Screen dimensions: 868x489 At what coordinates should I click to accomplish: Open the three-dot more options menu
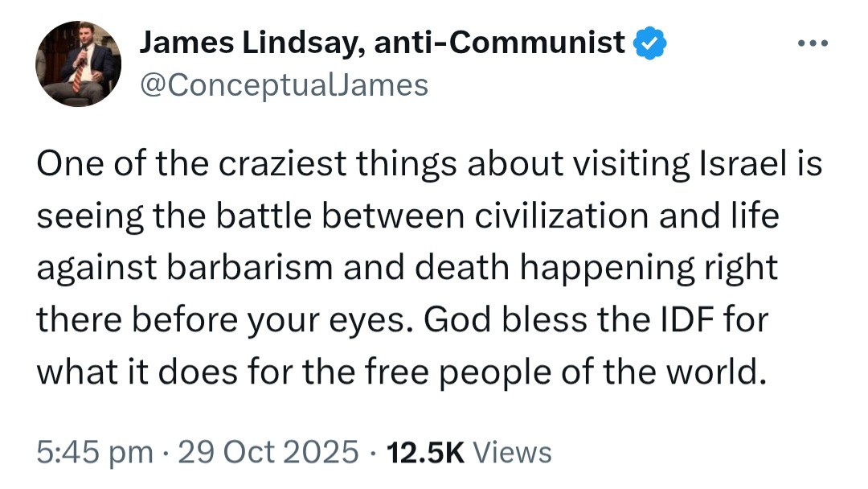pos(813,43)
